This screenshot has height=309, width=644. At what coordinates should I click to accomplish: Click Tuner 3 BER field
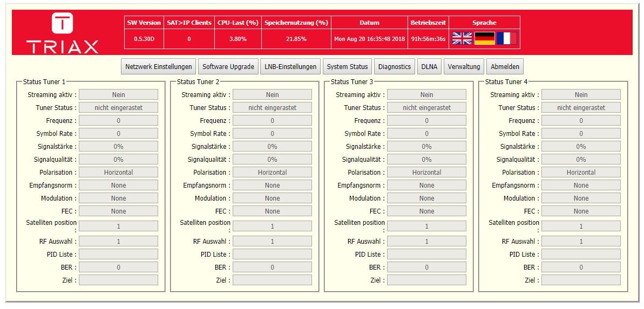click(x=427, y=267)
